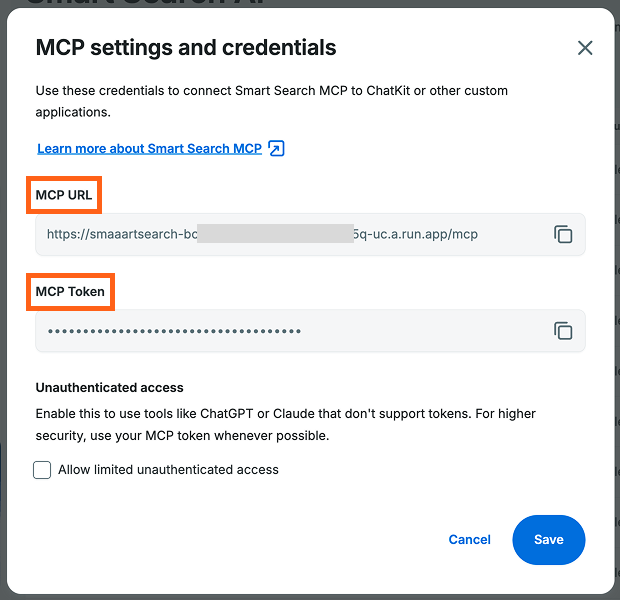Click the dotted masked token characters
The height and width of the screenshot is (600, 620).
(174, 331)
